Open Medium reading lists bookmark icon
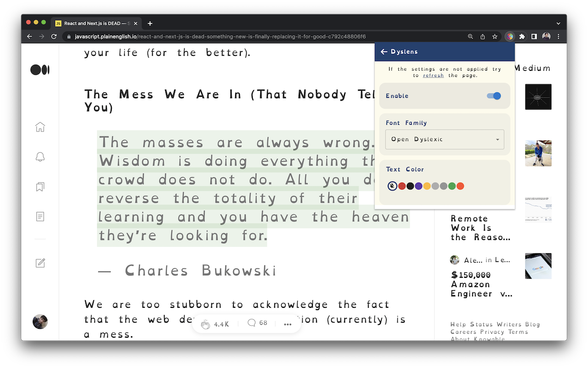The image size is (588, 368). (x=40, y=187)
